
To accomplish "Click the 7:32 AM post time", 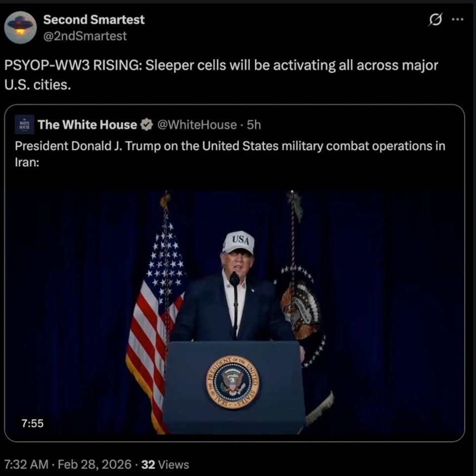I will click(x=26, y=465).
